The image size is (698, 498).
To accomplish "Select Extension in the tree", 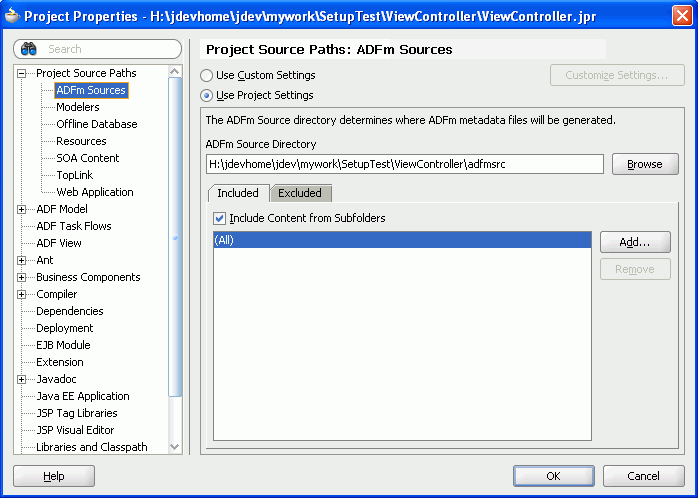I will click(60, 362).
